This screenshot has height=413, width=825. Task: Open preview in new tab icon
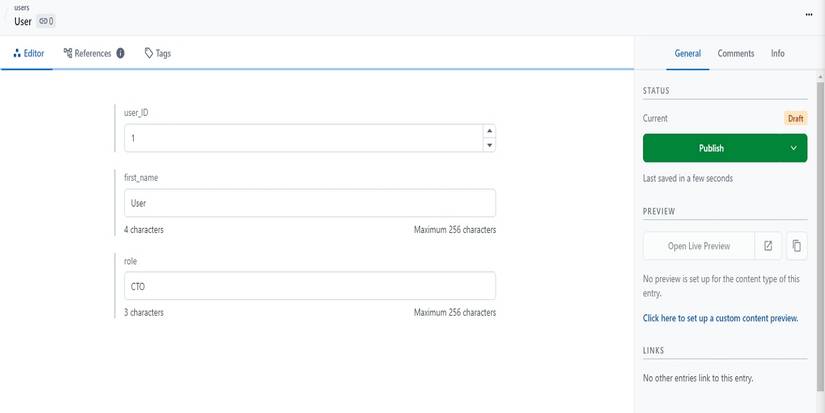(x=768, y=245)
